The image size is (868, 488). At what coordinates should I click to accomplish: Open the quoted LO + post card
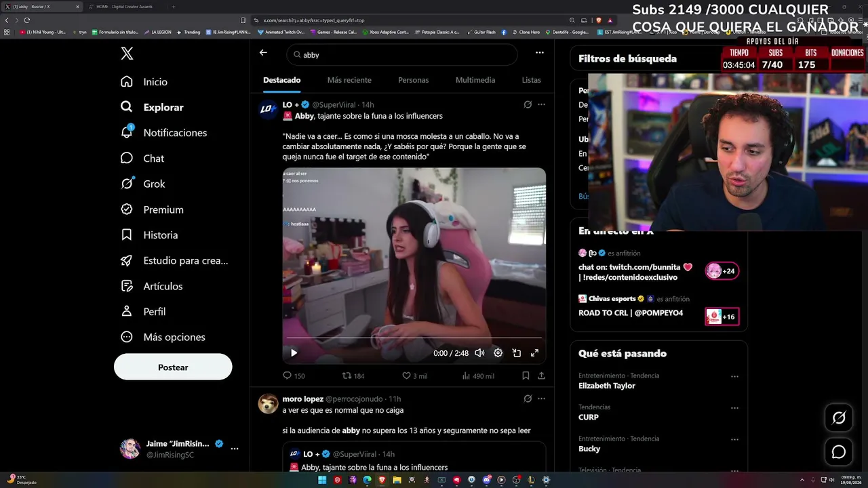(414, 457)
